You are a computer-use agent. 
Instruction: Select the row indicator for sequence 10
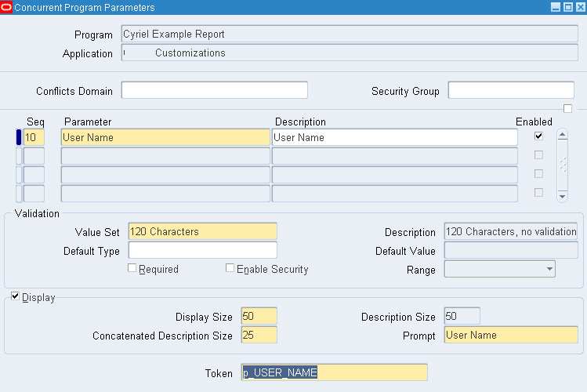(19, 137)
